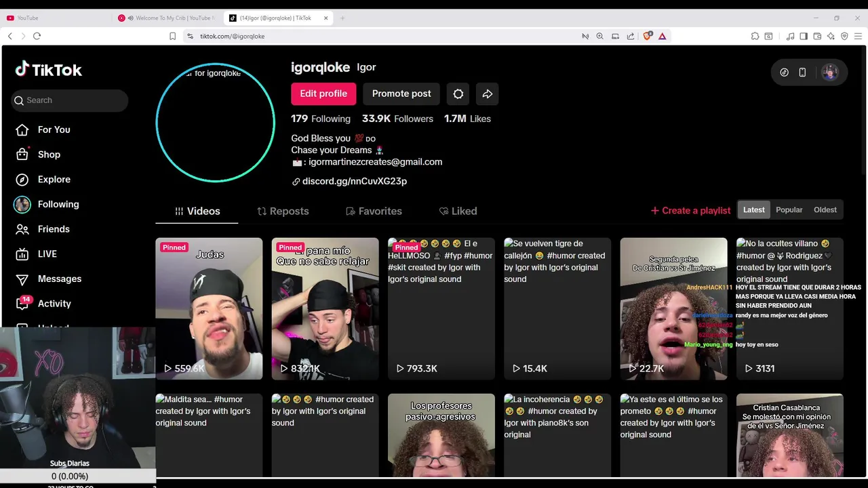This screenshot has height=488, width=868.
Task: Open the Brave Wallet icon
Action: click(817, 36)
